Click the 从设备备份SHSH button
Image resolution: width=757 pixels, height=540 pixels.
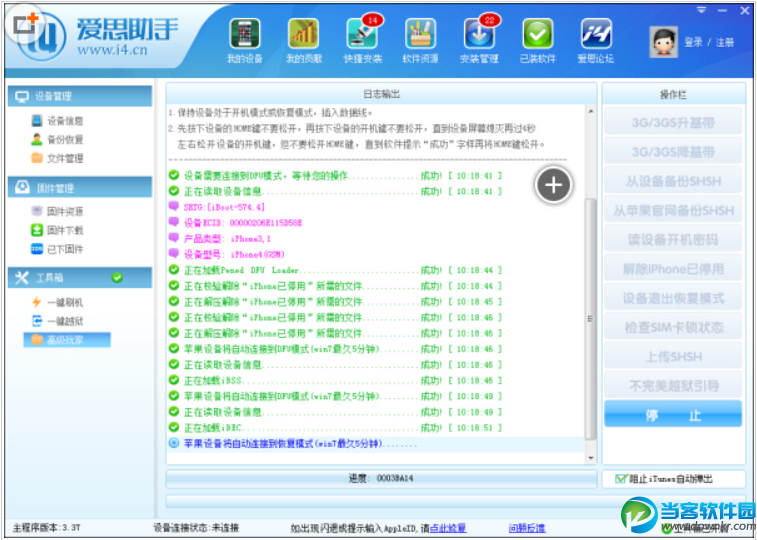pos(673,181)
